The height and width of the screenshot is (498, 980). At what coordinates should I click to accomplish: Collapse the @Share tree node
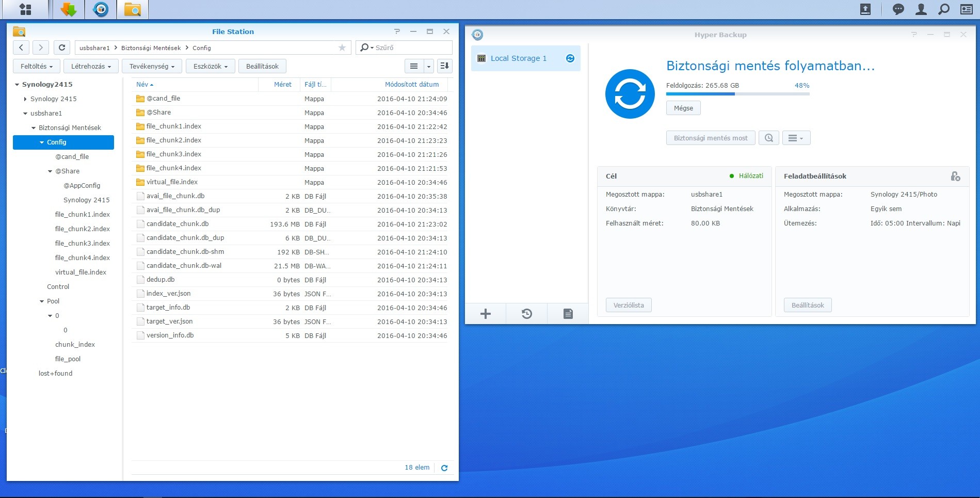coord(50,171)
